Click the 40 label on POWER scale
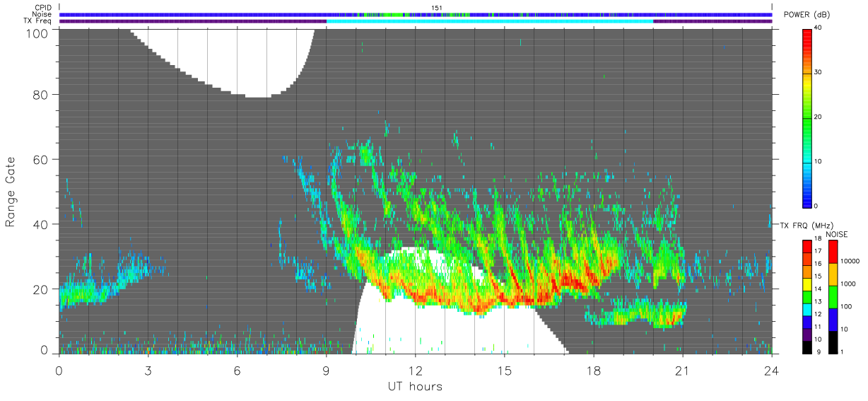The width and height of the screenshot is (868, 401). point(819,28)
